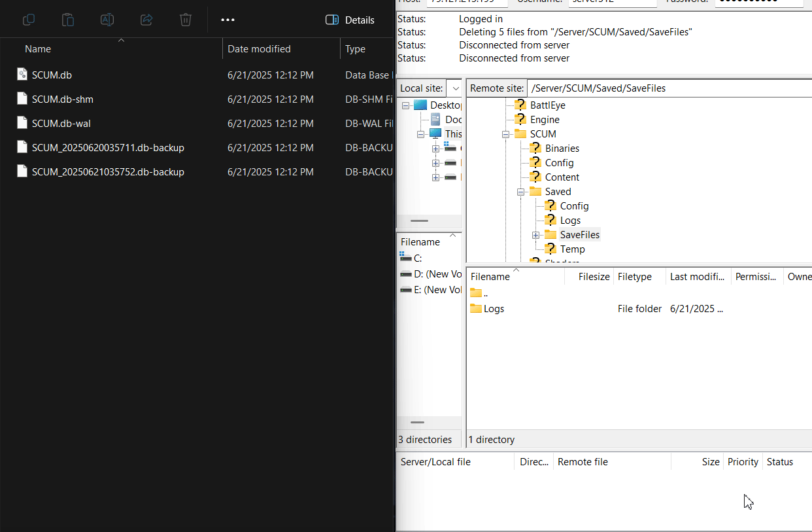This screenshot has height=532, width=812.
Task: Sort remote files by Last modified column
Action: pyautogui.click(x=696, y=277)
